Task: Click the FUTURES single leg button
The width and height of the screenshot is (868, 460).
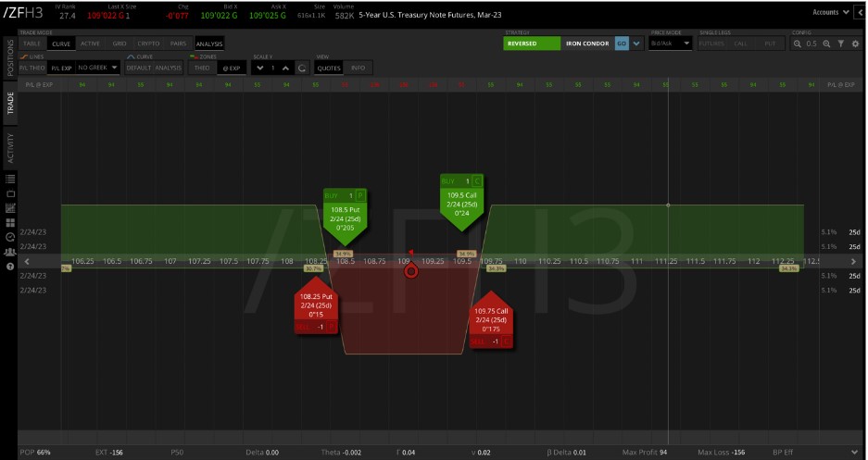Action: [711, 44]
